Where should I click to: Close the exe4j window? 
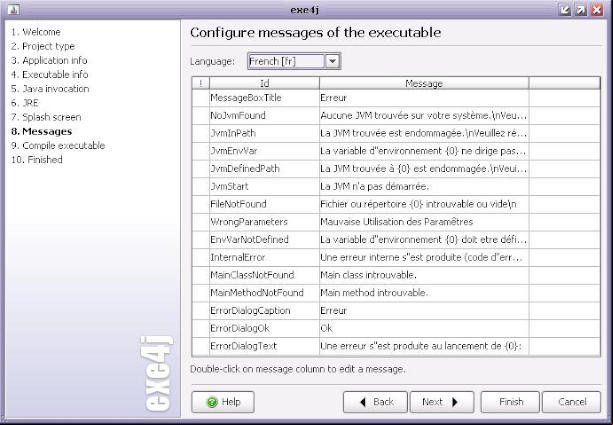[x=597, y=10]
